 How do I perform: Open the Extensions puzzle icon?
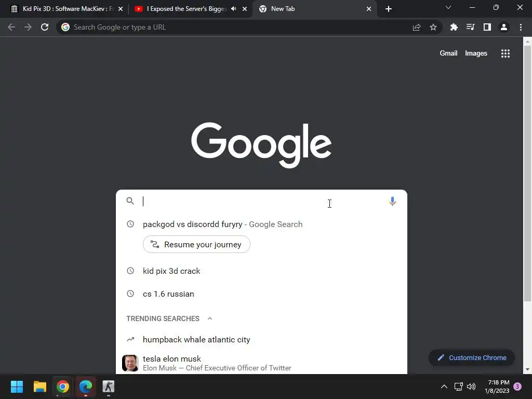[x=454, y=27]
